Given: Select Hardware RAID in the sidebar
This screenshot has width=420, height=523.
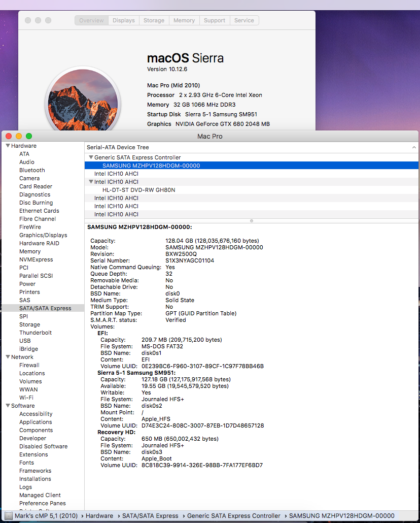Looking at the screenshot, I should click(39, 243).
